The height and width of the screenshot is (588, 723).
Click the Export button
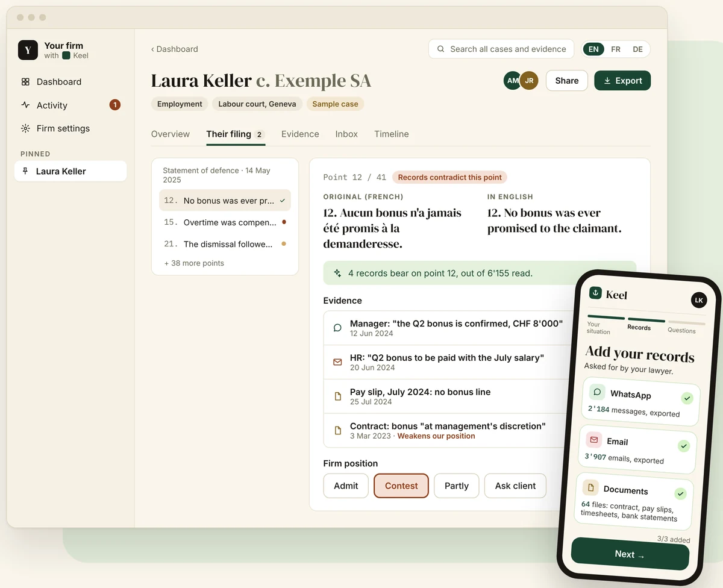(x=622, y=81)
